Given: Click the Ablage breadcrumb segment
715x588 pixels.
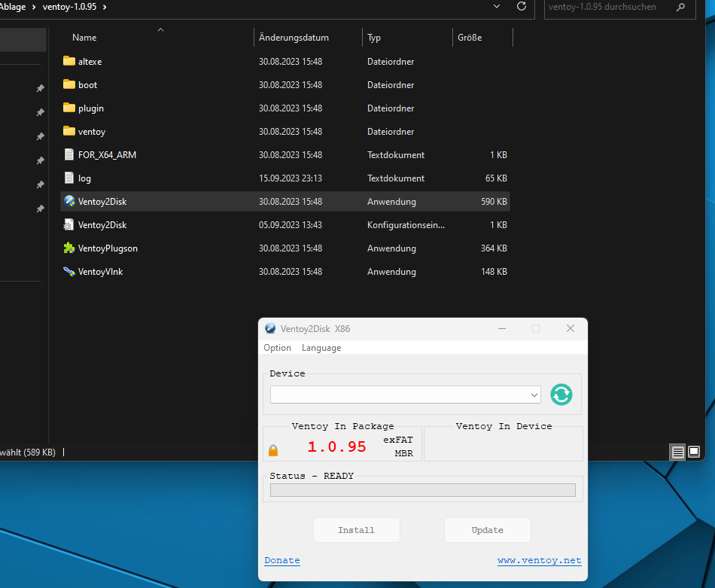Looking at the screenshot, I should click(13, 7).
